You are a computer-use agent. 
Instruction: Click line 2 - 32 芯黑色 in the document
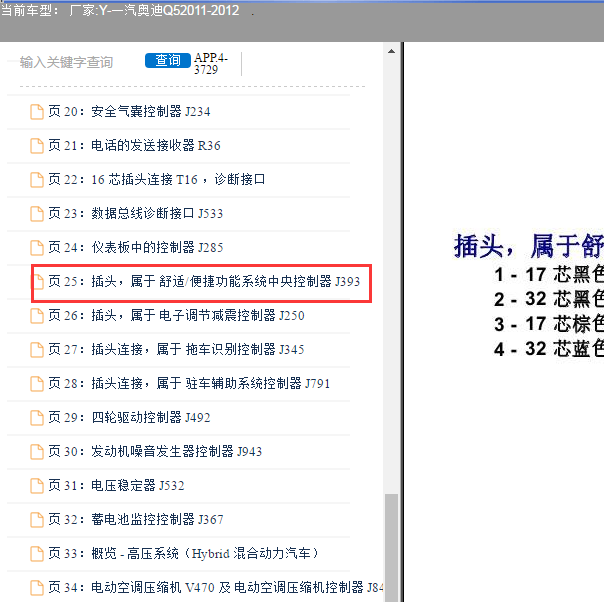pyautogui.click(x=549, y=299)
